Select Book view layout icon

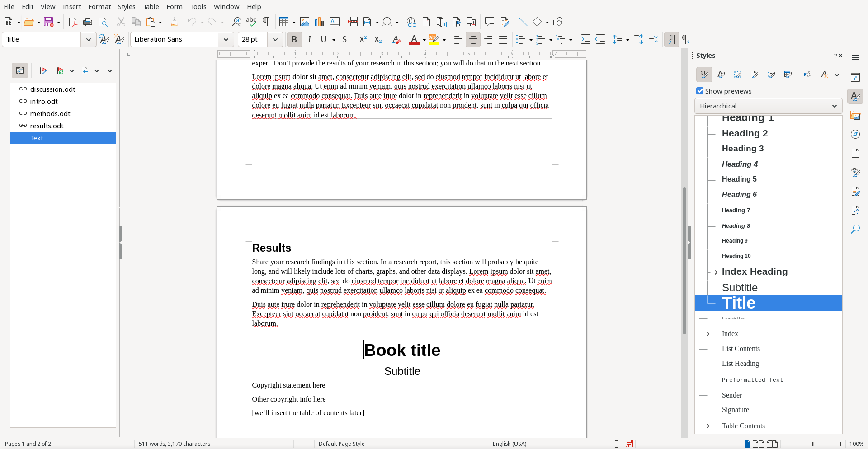point(772,444)
